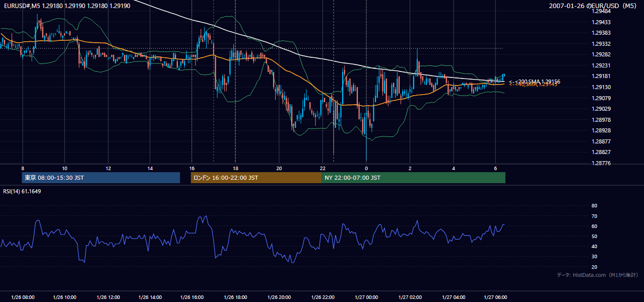Click RSI scale value 70
This screenshot has width=644, height=302.
tap(594, 216)
